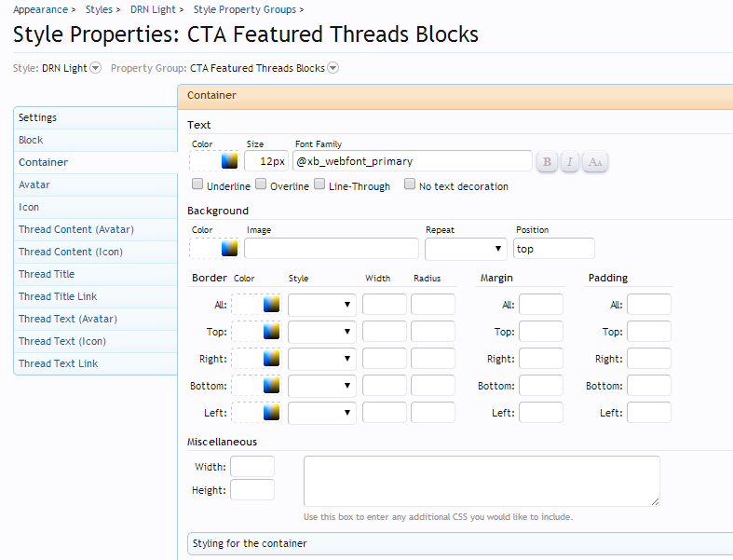The width and height of the screenshot is (733, 560).
Task: Open the Border Left color picker icon
Action: coord(271,412)
